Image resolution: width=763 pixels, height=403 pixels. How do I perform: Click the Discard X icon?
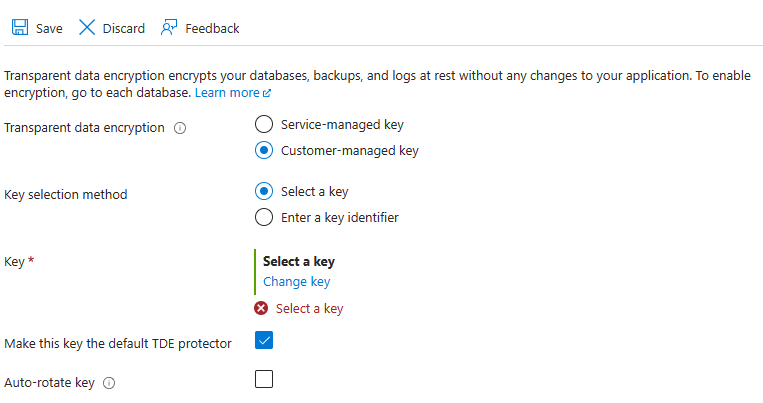click(87, 28)
